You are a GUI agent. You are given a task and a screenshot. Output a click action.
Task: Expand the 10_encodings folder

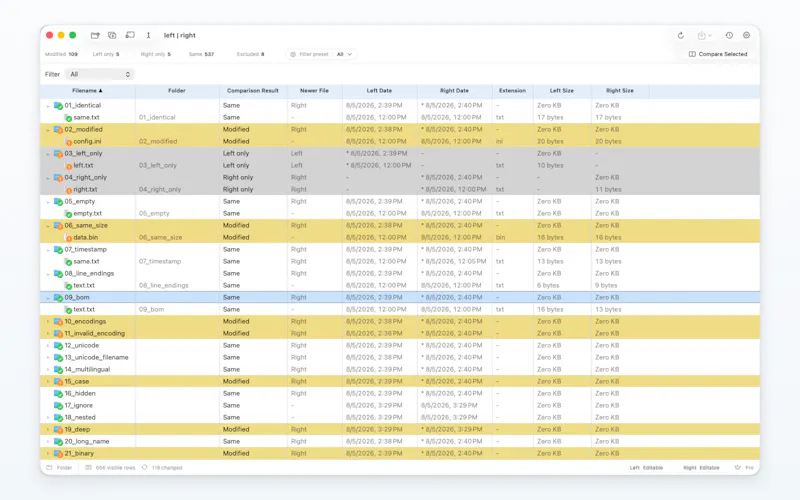[48, 321]
